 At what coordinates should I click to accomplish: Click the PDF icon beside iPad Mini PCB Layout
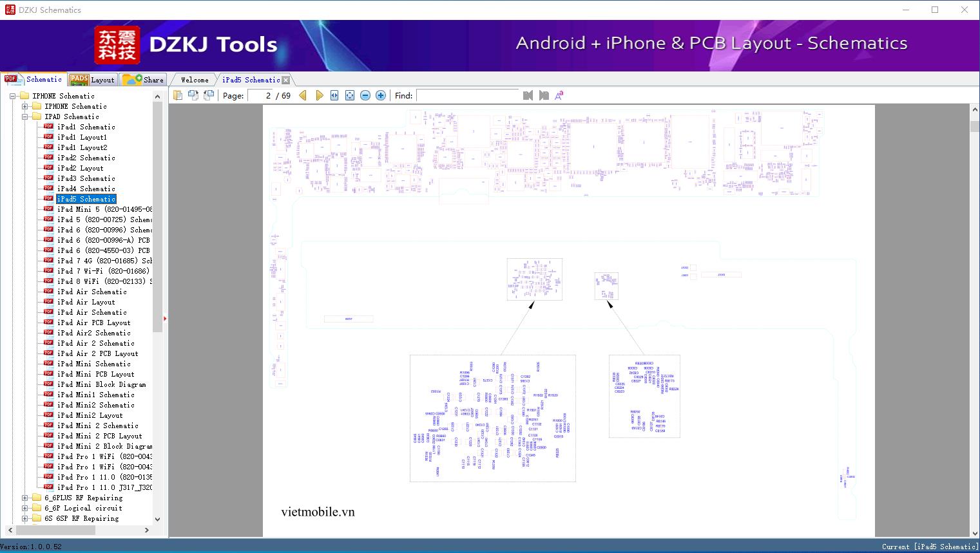pyautogui.click(x=48, y=374)
